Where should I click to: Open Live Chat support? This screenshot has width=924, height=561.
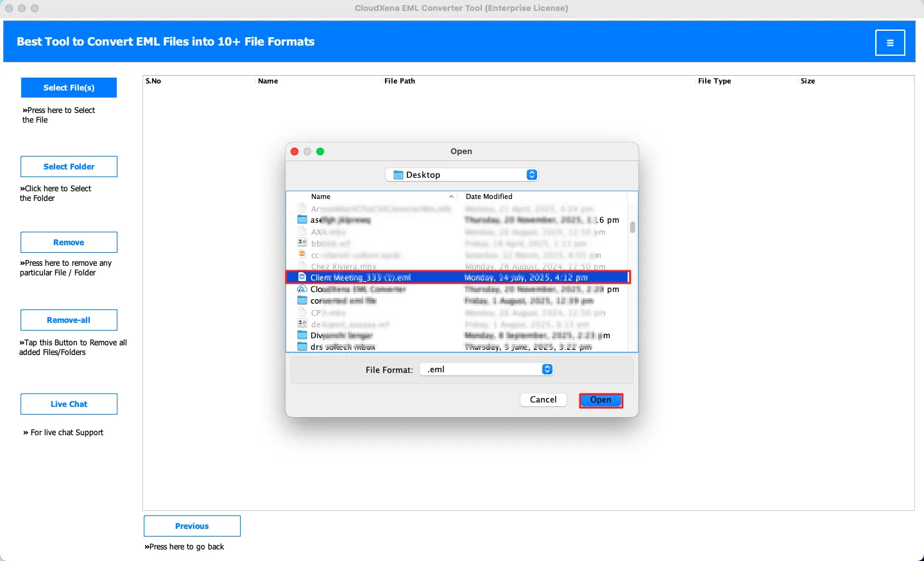69,404
